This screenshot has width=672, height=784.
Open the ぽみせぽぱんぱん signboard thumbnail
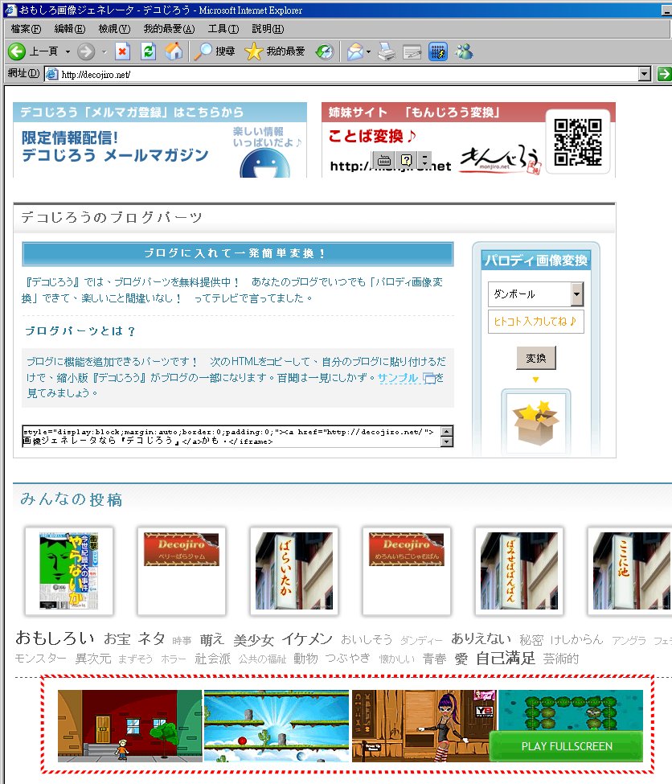click(x=519, y=570)
